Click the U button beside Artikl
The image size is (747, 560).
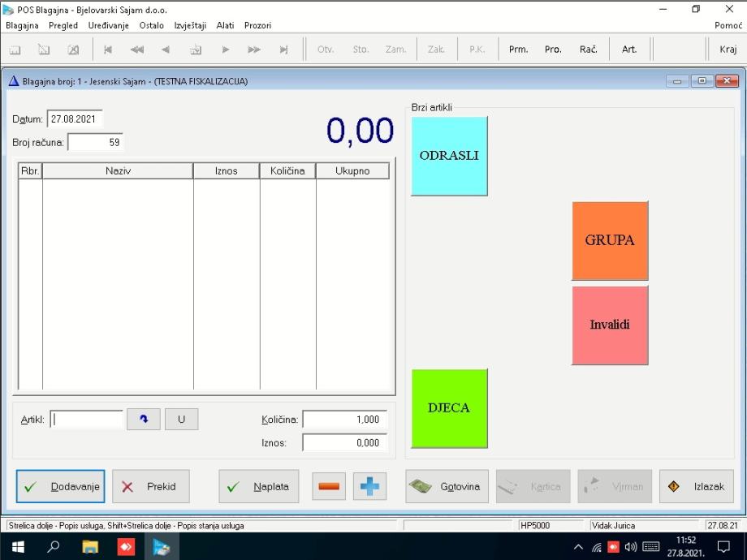[x=182, y=420]
